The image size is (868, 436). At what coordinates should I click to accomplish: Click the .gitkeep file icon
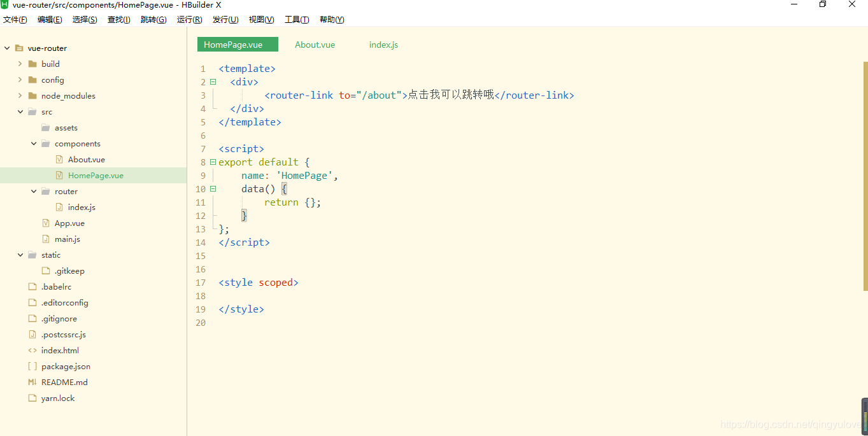click(46, 271)
